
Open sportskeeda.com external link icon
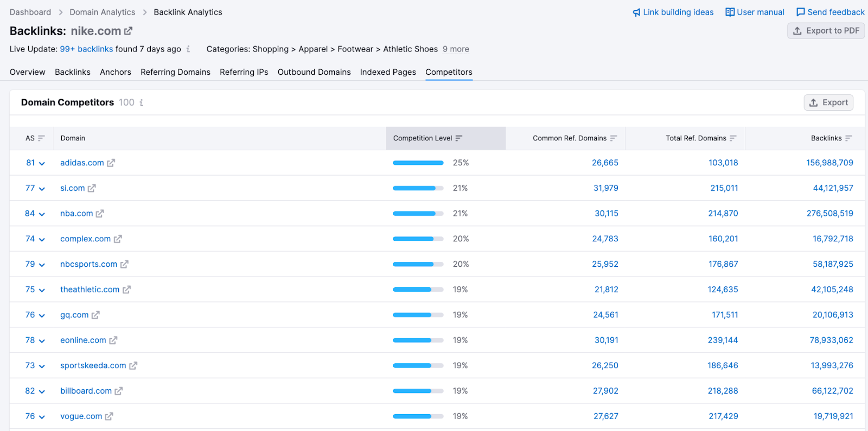(133, 366)
